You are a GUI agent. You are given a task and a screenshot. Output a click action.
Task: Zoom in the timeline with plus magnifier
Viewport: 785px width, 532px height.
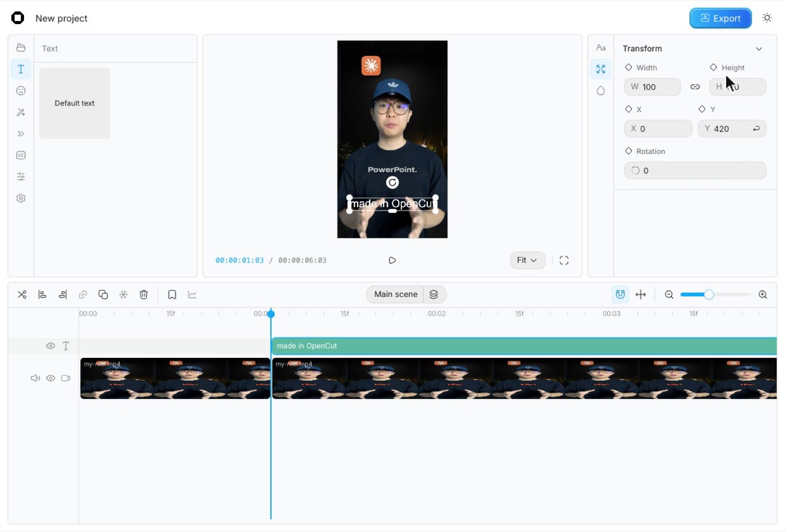point(763,294)
